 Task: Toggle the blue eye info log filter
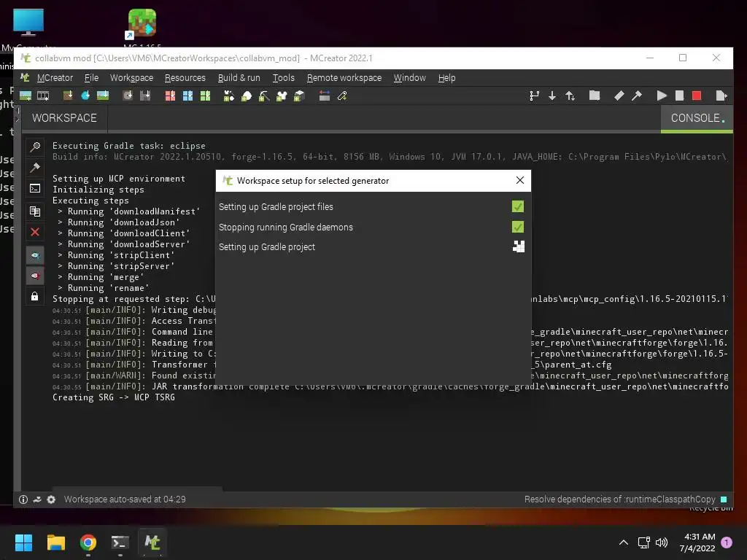[35, 255]
